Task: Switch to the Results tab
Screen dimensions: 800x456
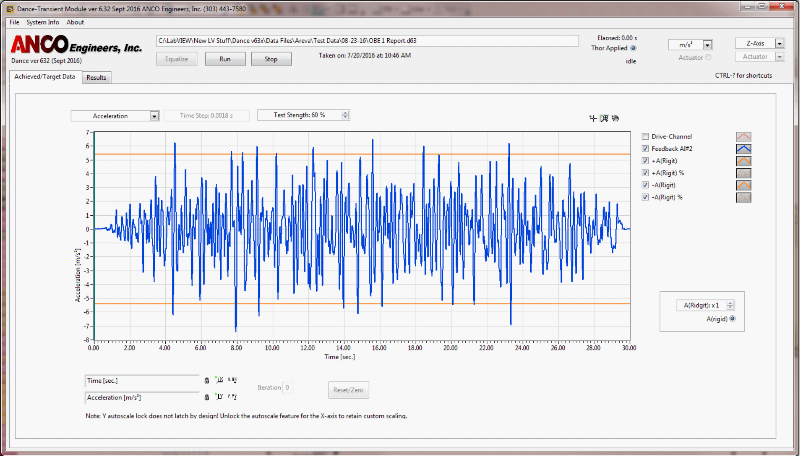Action: pos(96,77)
